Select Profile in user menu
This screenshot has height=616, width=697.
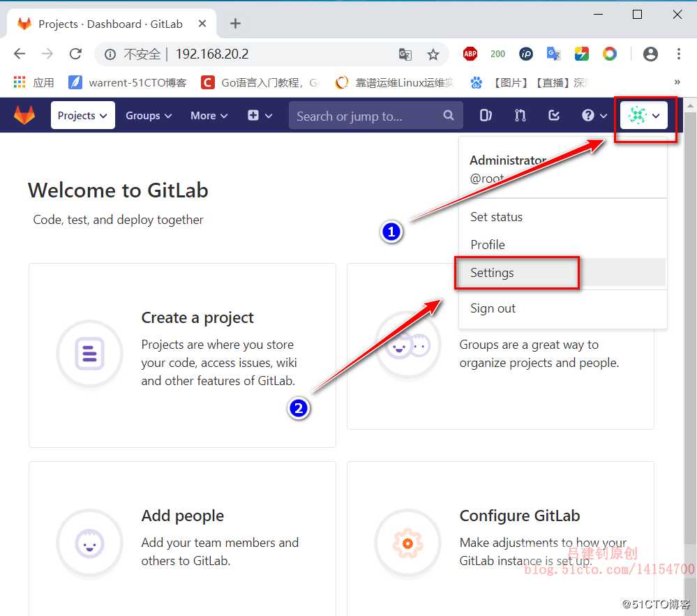(x=488, y=244)
